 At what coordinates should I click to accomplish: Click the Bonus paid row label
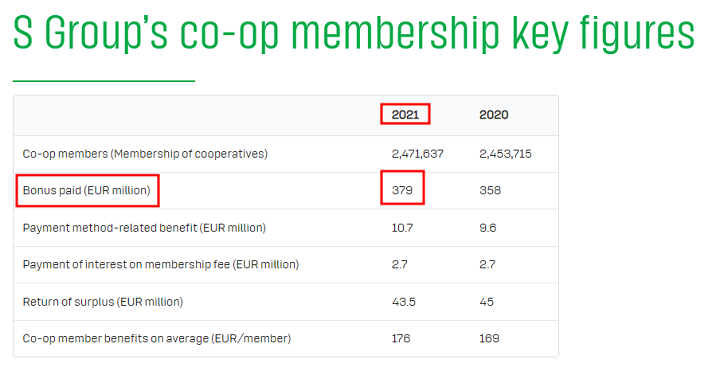tap(87, 190)
